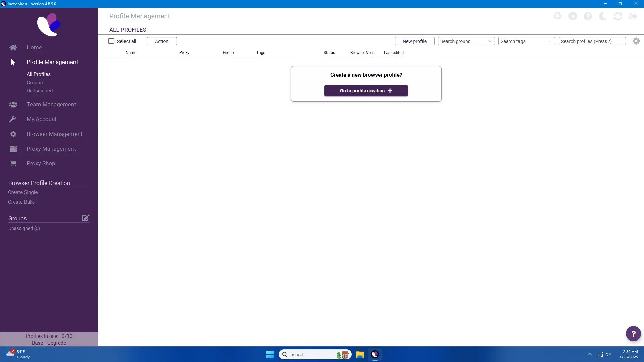644x362 pixels.
Task: Open Browser Management in the sidebar
Action: click(x=54, y=134)
